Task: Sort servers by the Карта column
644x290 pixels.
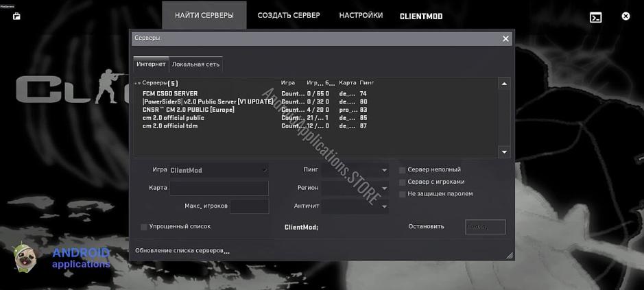Action: 348,83
